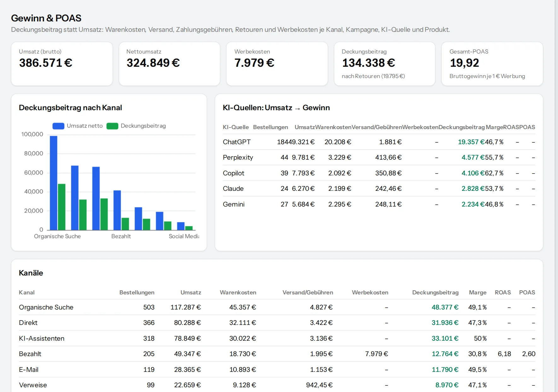Click the Gewinn & POAS heading
The width and height of the screenshot is (558, 392).
[46, 18]
